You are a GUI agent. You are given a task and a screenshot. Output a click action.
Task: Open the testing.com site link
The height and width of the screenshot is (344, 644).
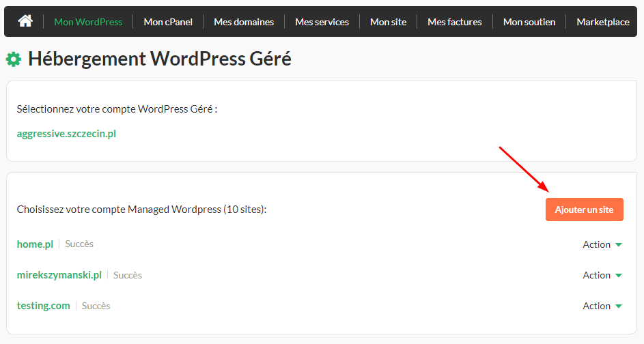[x=44, y=306]
